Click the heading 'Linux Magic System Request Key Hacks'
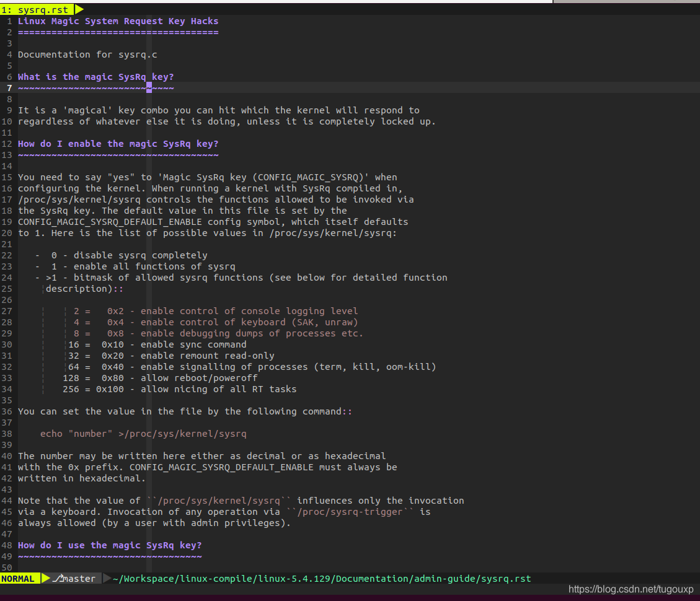700x601 pixels. pos(118,20)
